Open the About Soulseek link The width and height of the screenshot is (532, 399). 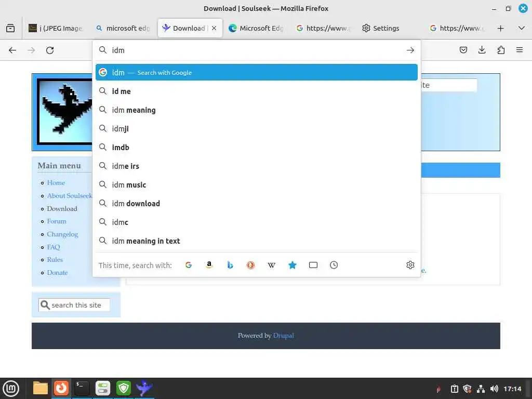(69, 196)
